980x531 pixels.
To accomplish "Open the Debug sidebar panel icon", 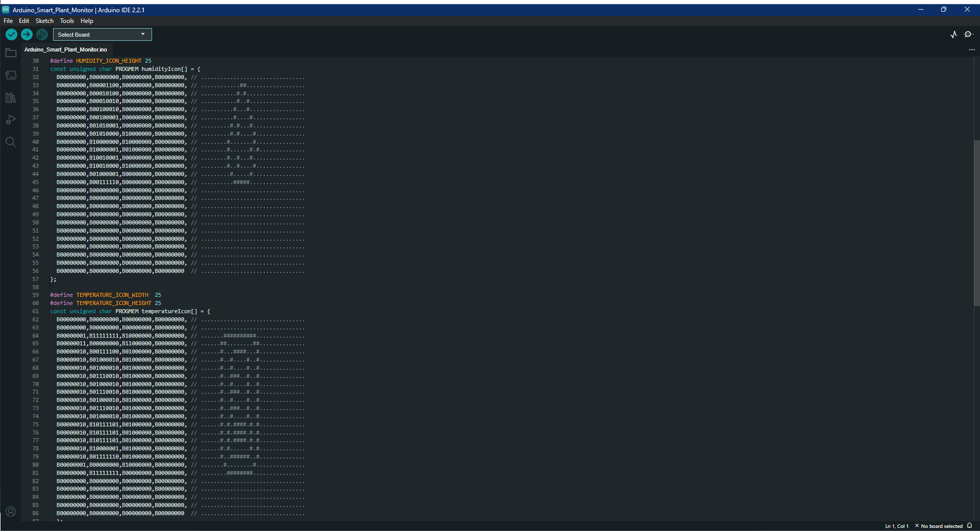I will coord(10,120).
